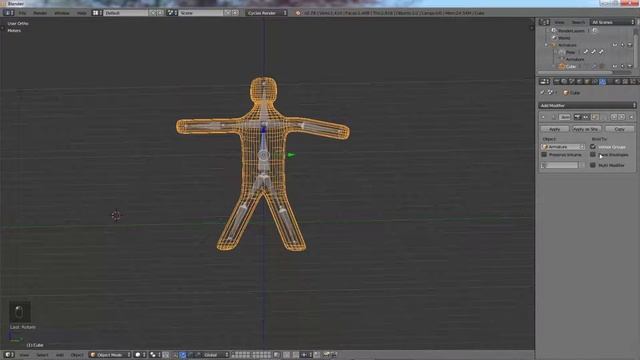Open the Window menu

pos(62,13)
